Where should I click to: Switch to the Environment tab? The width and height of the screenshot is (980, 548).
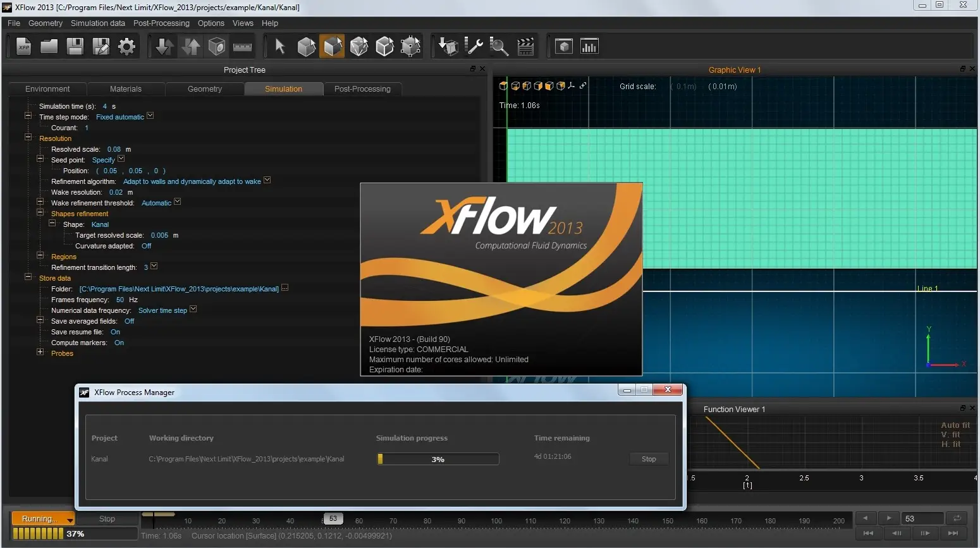(47, 89)
